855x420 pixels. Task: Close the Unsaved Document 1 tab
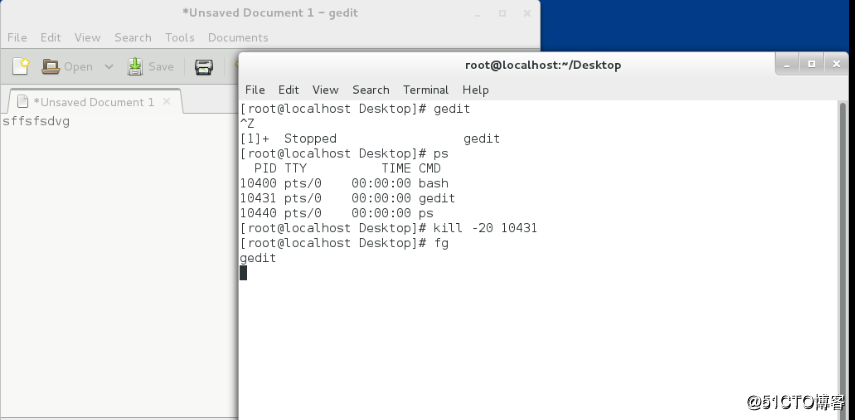167,101
